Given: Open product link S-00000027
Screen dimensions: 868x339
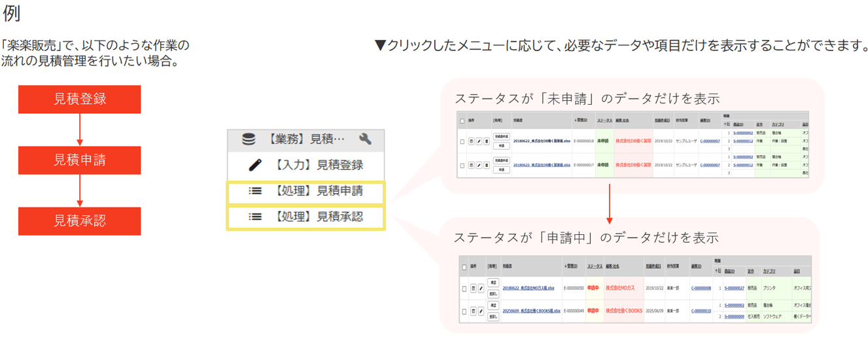Looking at the screenshot, I should pos(735,289).
